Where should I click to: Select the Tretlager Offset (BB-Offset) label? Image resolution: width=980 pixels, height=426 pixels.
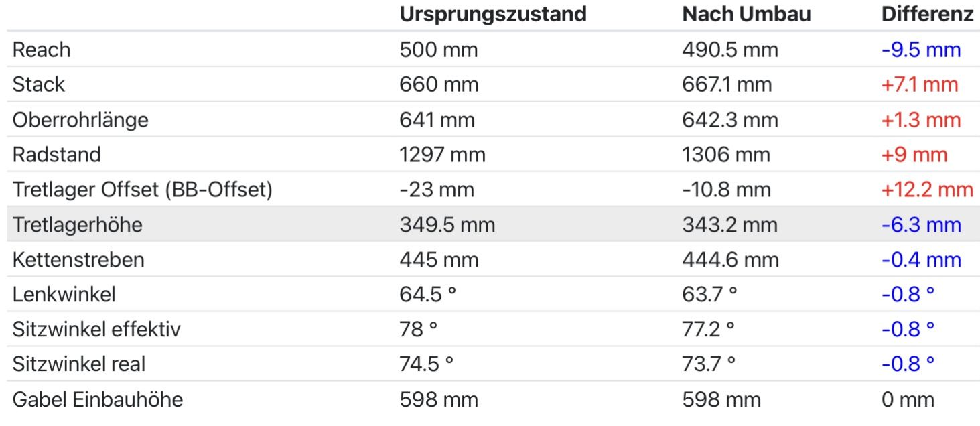click(x=143, y=190)
